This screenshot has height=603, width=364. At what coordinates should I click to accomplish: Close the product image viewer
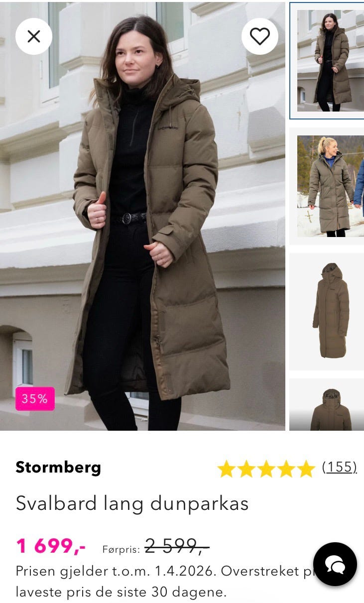coord(34,36)
